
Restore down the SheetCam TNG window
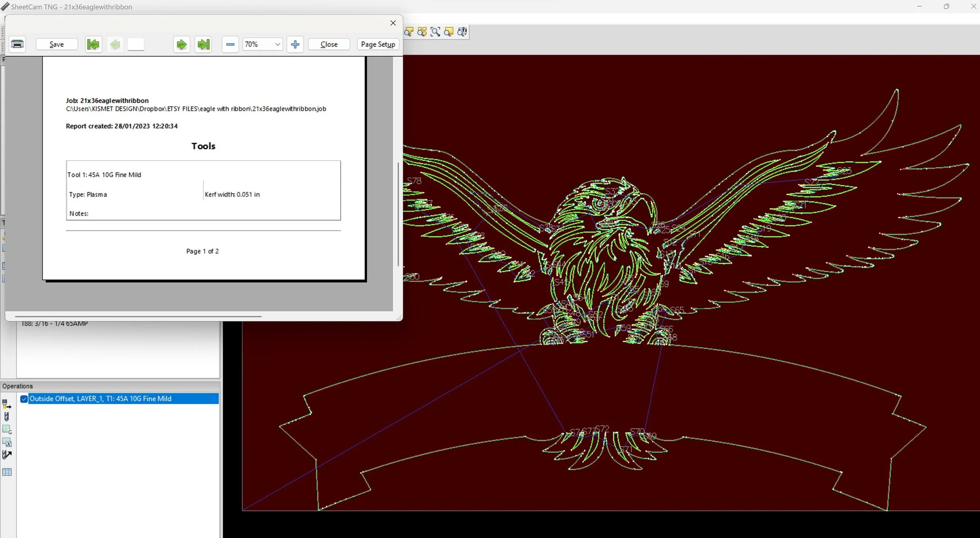click(946, 7)
